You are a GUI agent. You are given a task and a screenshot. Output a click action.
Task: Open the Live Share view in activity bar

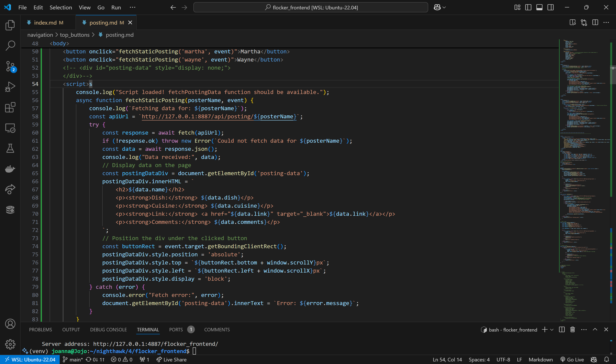coord(10,189)
